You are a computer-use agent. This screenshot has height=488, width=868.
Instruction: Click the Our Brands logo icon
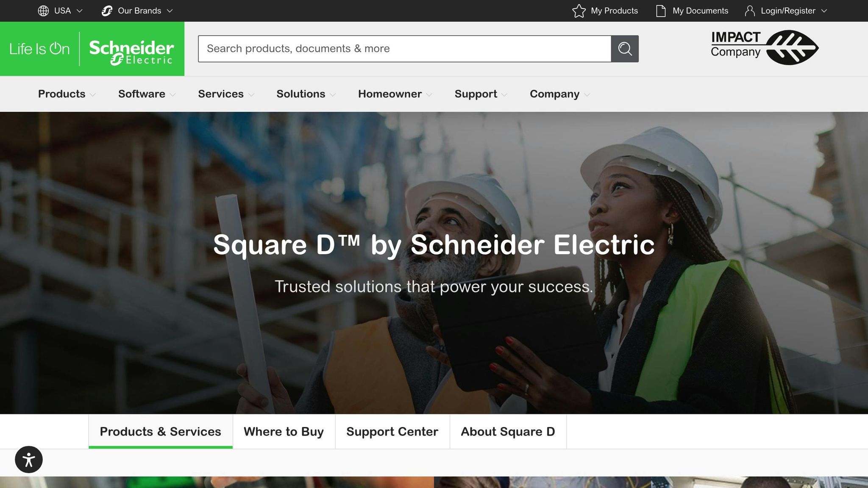pos(107,11)
